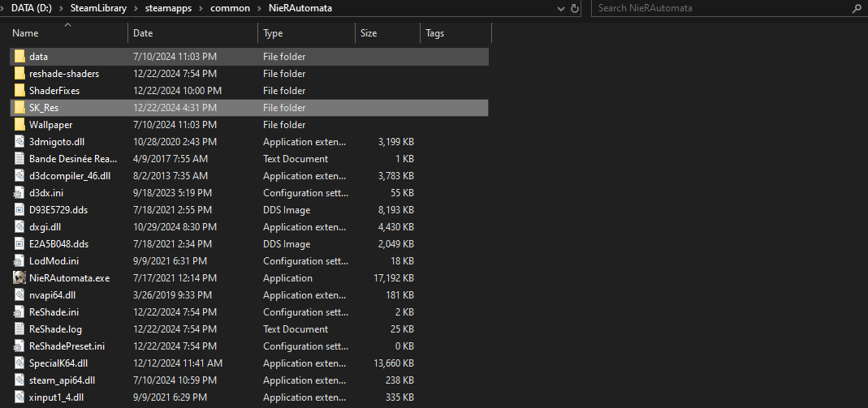This screenshot has width=868, height=408.
Task: Select the xinput1_4.dll file icon
Action: point(20,397)
